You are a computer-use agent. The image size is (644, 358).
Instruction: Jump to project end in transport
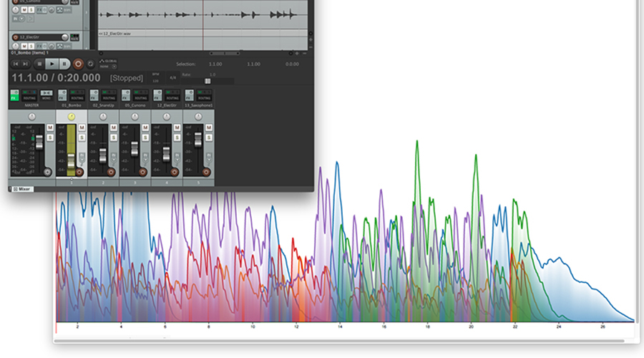pyautogui.click(x=25, y=64)
